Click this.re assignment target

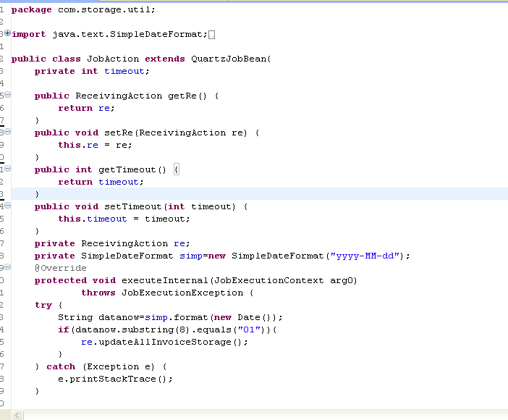click(x=78, y=146)
